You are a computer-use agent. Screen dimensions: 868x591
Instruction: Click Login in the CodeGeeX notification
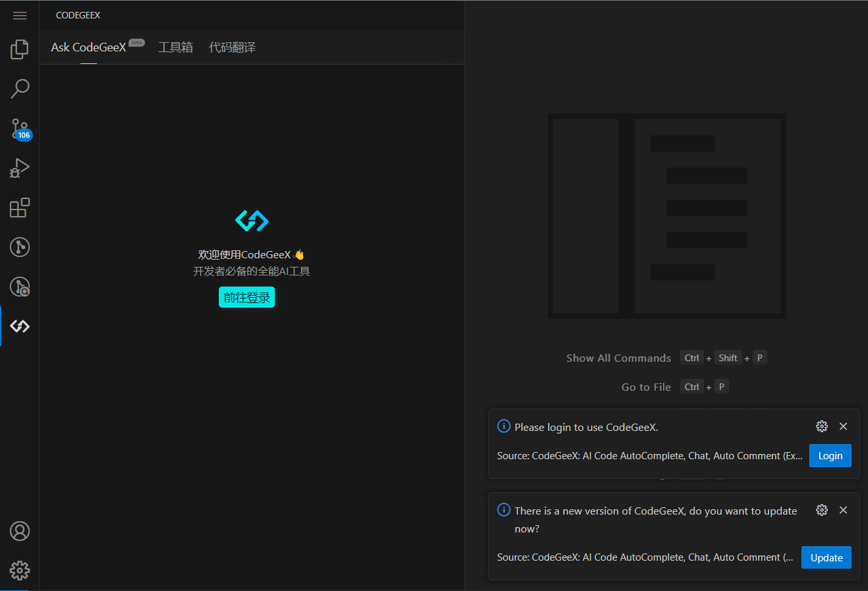point(830,456)
